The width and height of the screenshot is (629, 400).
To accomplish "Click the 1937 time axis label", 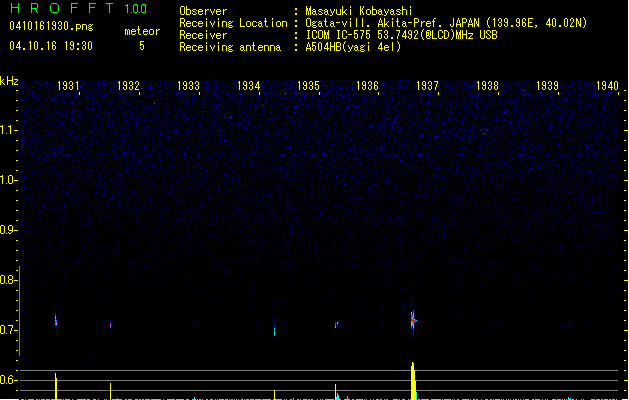I will pyautogui.click(x=427, y=86).
